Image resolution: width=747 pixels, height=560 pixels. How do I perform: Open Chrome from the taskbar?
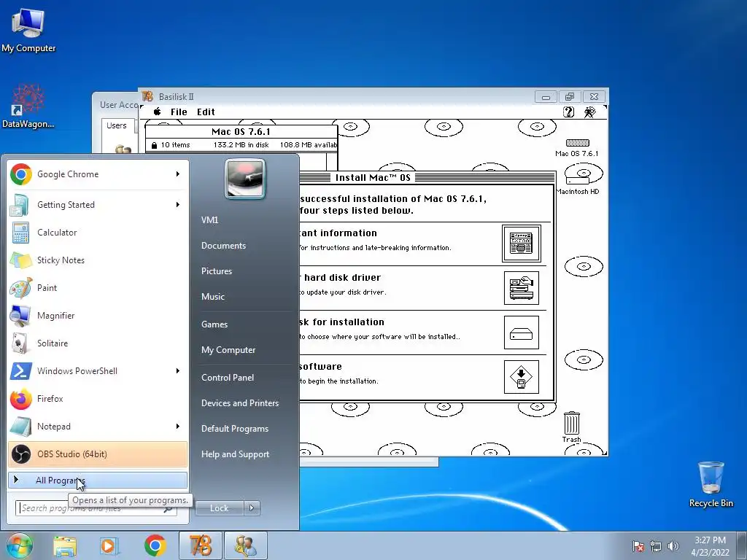tap(155, 545)
